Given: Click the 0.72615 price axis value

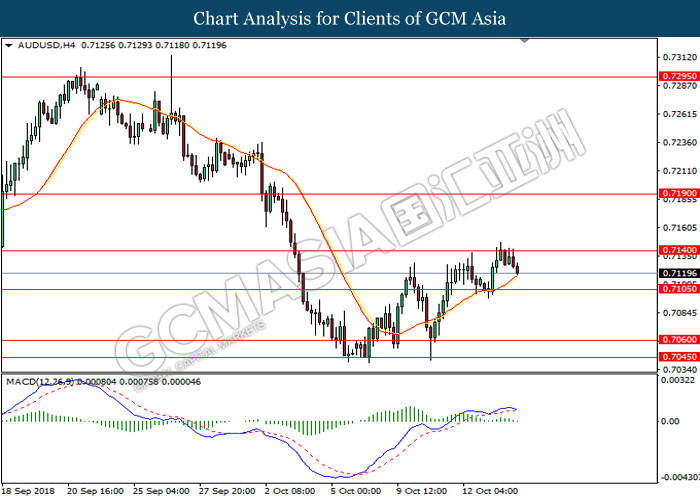Looking at the screenshot, I should pos(679,114).
